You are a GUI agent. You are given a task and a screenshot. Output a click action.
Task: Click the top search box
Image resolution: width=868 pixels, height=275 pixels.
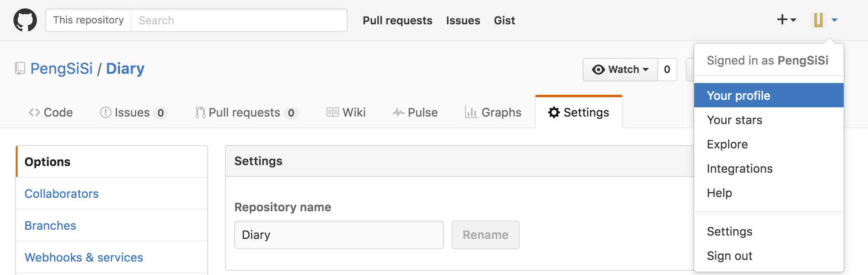click(239, 20)
